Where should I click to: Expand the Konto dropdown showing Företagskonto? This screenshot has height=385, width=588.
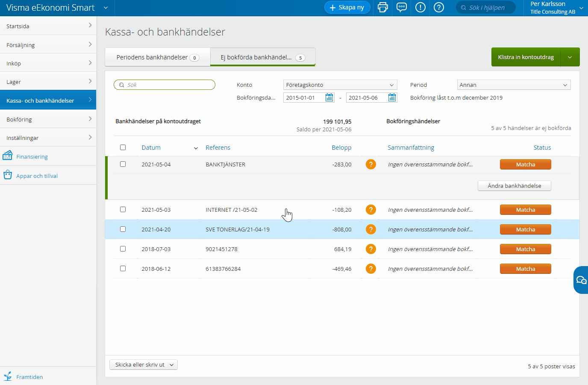(x=340, y=85)
